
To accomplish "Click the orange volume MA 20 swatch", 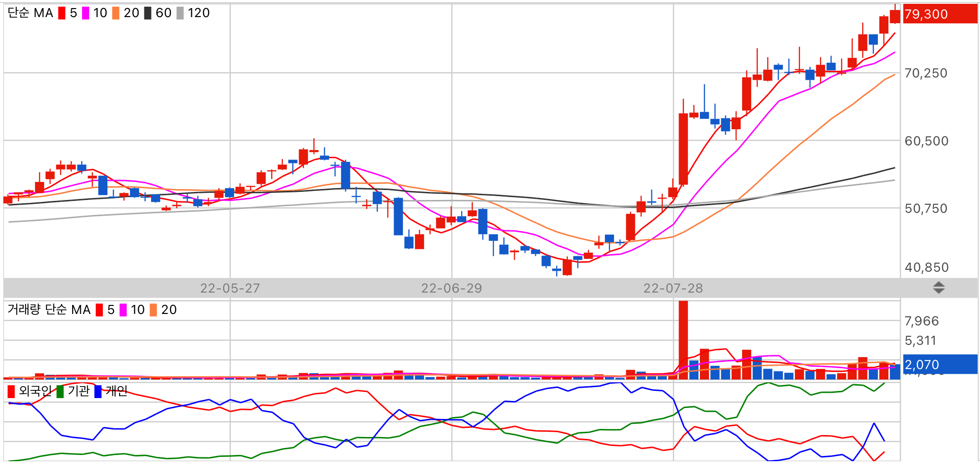I will [153, 310].
